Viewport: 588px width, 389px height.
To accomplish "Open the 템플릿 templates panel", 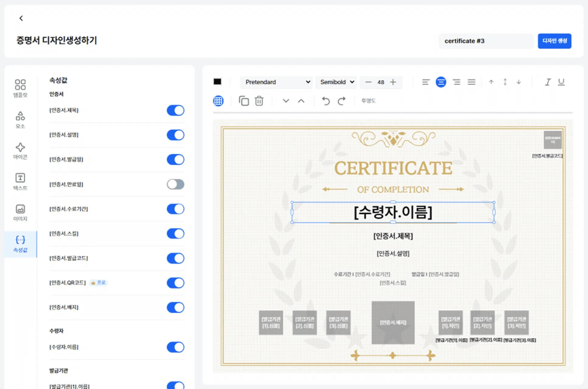I will point(20,88).
